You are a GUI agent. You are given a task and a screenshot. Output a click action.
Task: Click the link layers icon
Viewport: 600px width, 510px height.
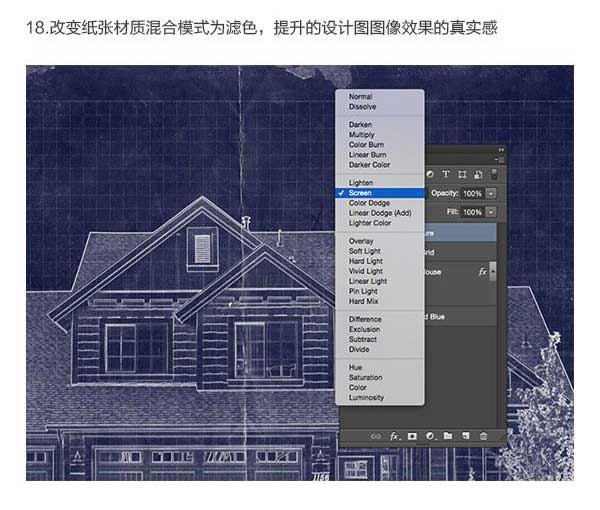coord(376,436)
